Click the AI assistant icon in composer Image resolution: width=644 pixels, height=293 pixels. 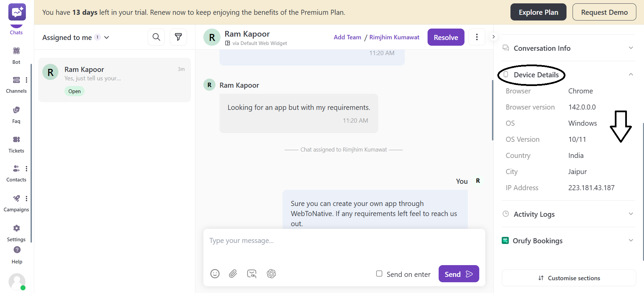271,274
